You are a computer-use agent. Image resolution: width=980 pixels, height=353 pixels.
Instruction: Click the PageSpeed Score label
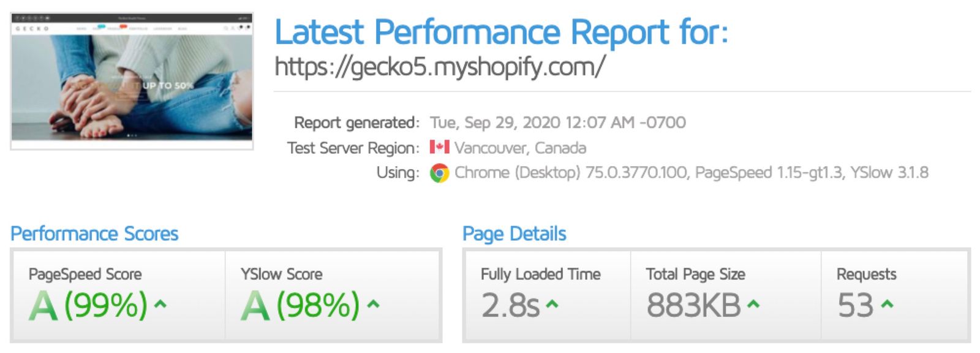[x=85, y=274]
